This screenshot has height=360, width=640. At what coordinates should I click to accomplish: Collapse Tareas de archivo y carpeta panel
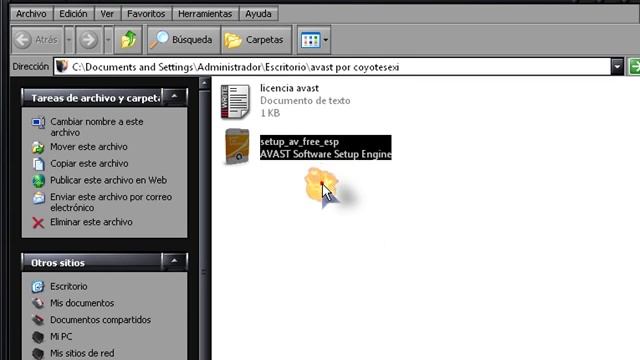coord(174,97)
